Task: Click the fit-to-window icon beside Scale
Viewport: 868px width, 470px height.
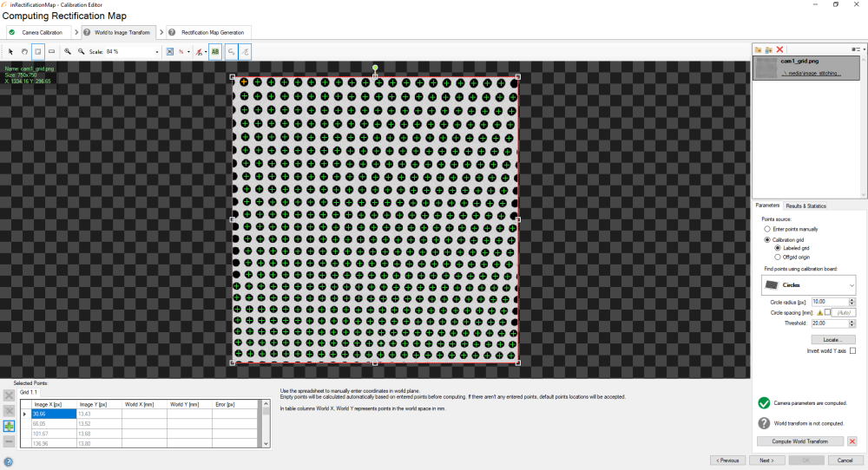Action: tap(169, 52)
